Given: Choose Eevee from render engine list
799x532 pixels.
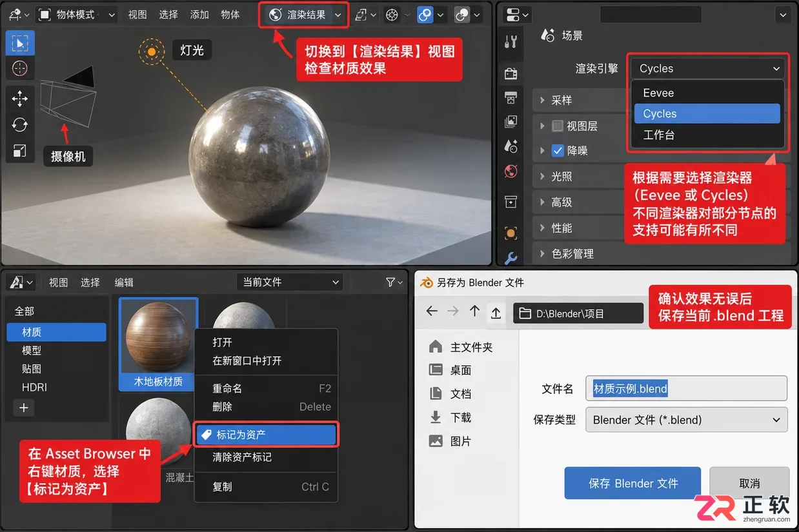Looking at the screenshot, I should 707,93.
